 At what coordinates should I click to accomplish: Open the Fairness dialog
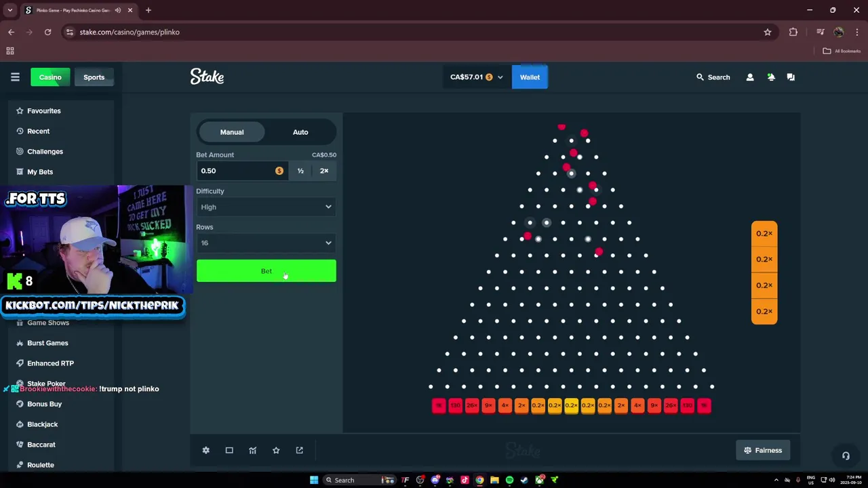[x=763, y=450]
